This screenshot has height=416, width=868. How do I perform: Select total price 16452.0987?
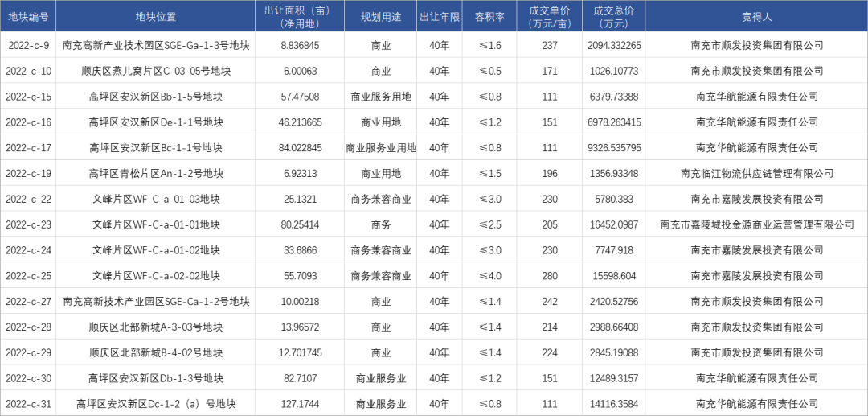[613, 224]
